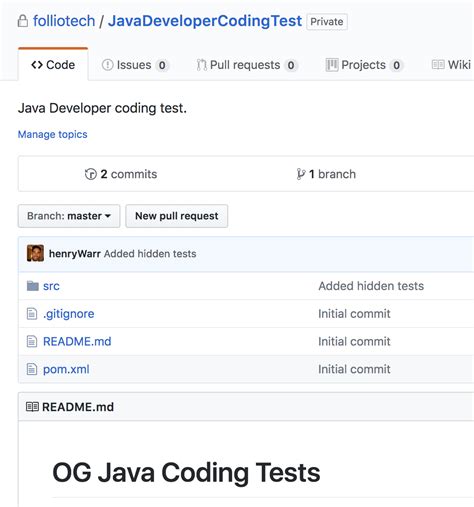Click the Projects counter badge
This screenshot has width=474, height=507.
[x=396, y=65]
